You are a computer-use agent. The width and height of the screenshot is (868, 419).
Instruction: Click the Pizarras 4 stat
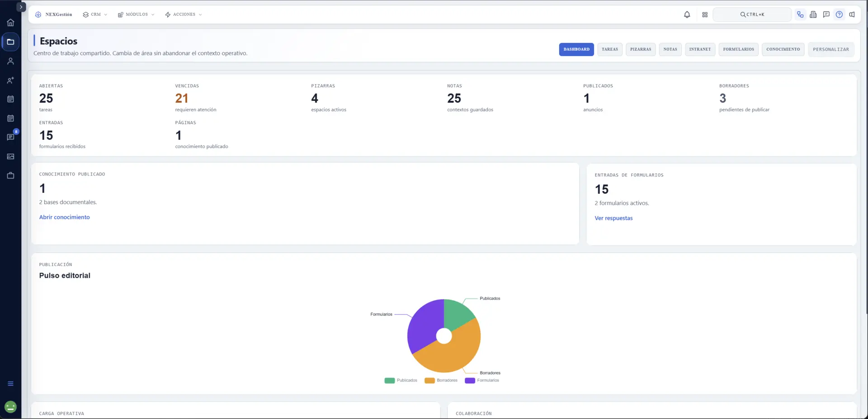tap(329, 98)
